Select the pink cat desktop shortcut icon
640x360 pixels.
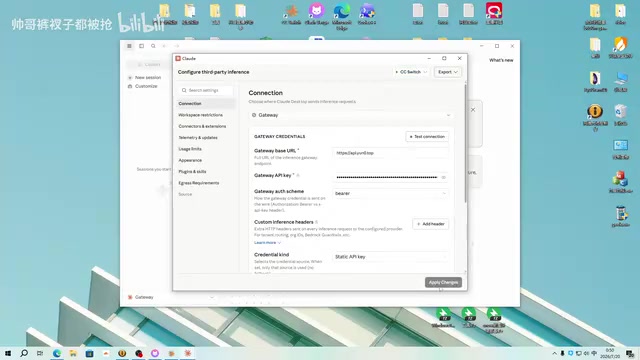click(x=316, y=14)
